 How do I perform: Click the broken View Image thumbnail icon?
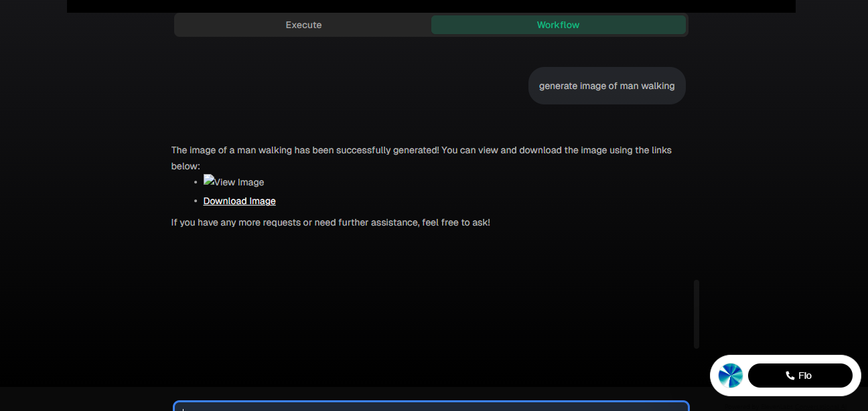point(208,180)
